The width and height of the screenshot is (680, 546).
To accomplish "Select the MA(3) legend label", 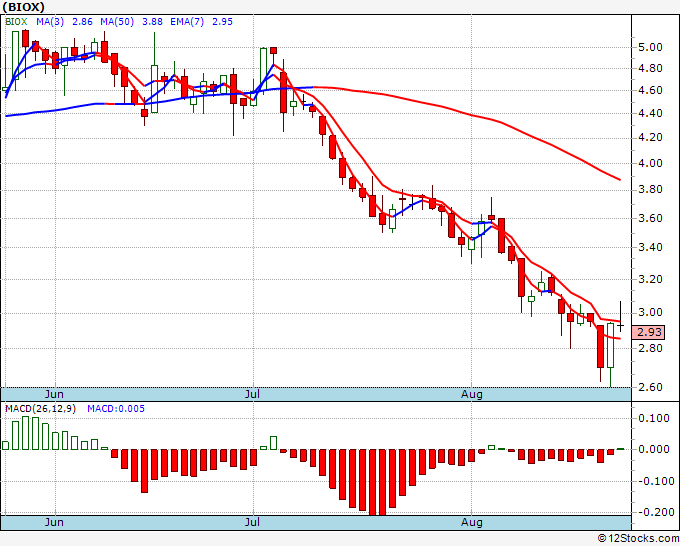I will (x=50, y=22).
